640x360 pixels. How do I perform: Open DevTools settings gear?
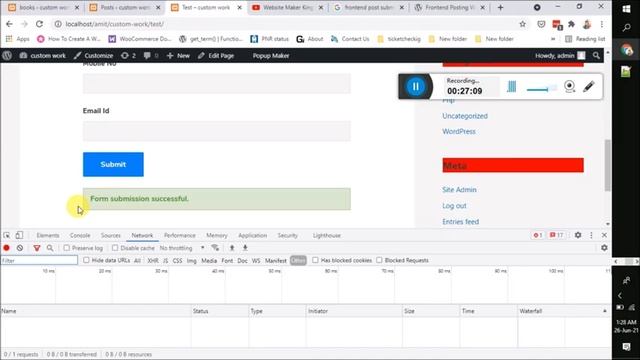pyautogui.click(x=578, y=235)
